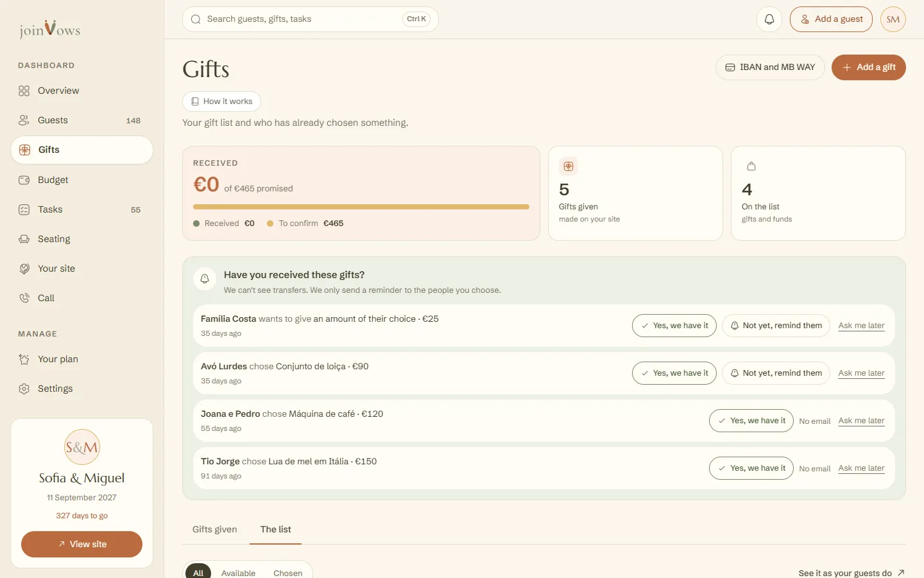Filter the list by All
This screenshot has height=578, width=924.
198,573
